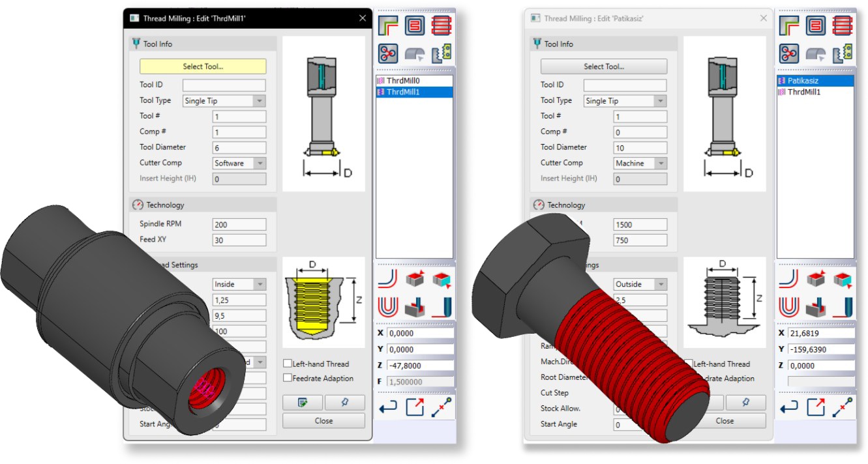
Task: Click the spindle field showing 1500
Action: pyautogui.click(x=640, y=224)
